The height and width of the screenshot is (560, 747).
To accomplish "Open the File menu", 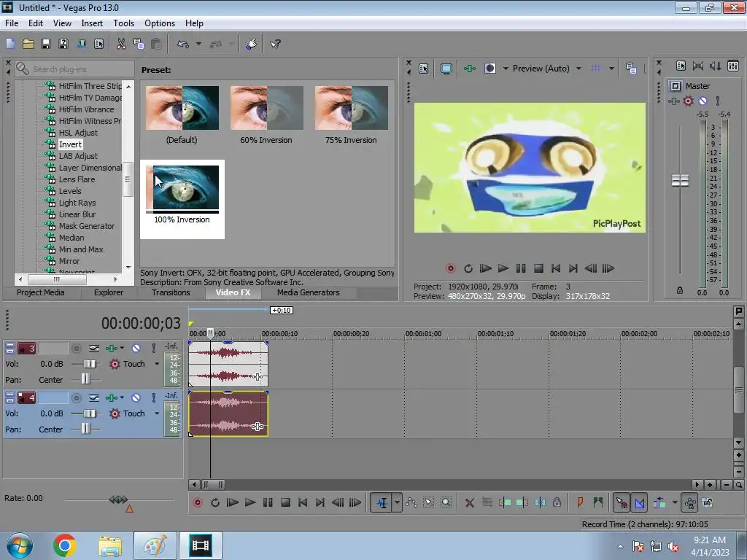I will (x=12, y=23).
